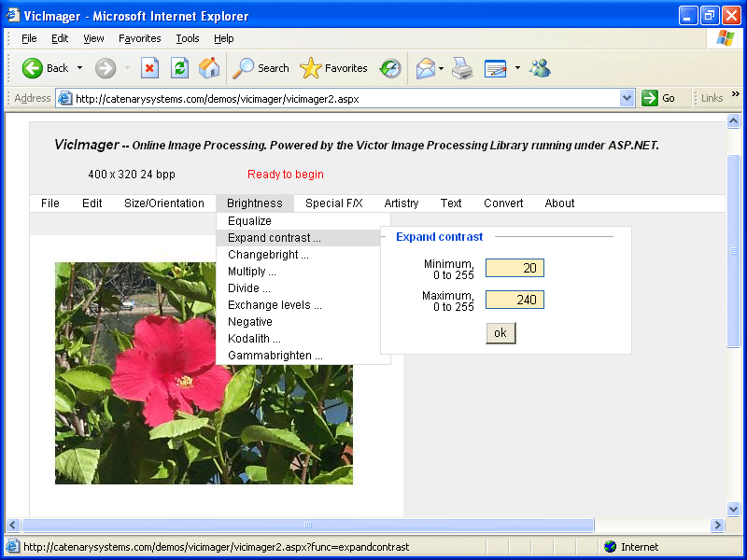Viewport: 747px width, 560px height.
Task: Go to the browser Home page
Action: (x=208, y=67)
